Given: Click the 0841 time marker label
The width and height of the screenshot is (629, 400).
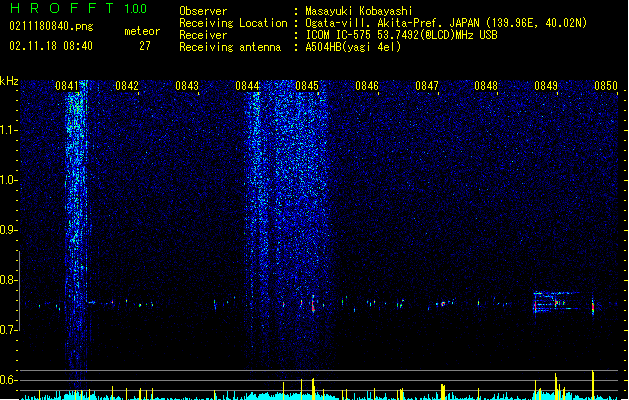Looking at the screenshot, I should click(x=67, y=86).
